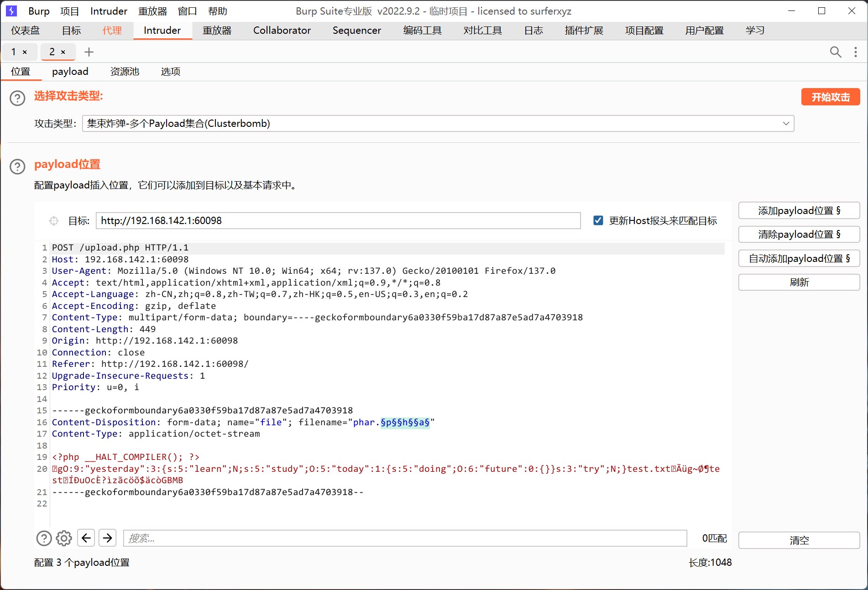Click the <?php __HALT_COMPILER(); ?> line
This screenshot has height=590, width=868.
click(x=125, y=457)
